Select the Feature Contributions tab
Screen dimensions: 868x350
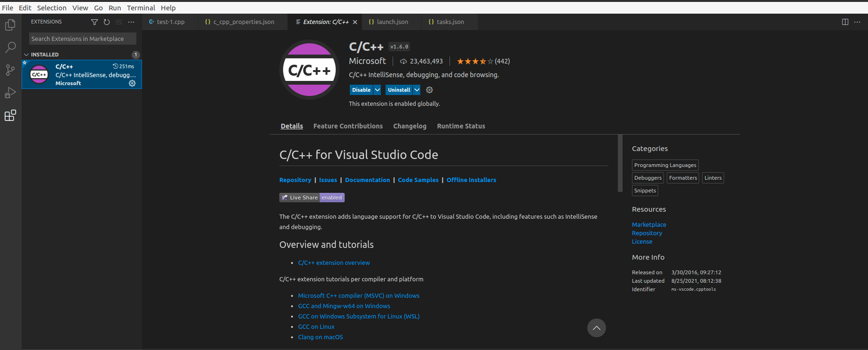coord(348,126)
